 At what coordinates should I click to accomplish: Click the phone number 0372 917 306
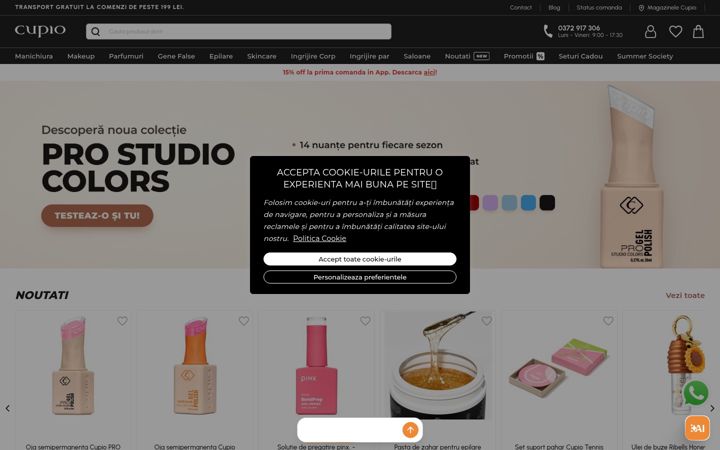[579, 28]
